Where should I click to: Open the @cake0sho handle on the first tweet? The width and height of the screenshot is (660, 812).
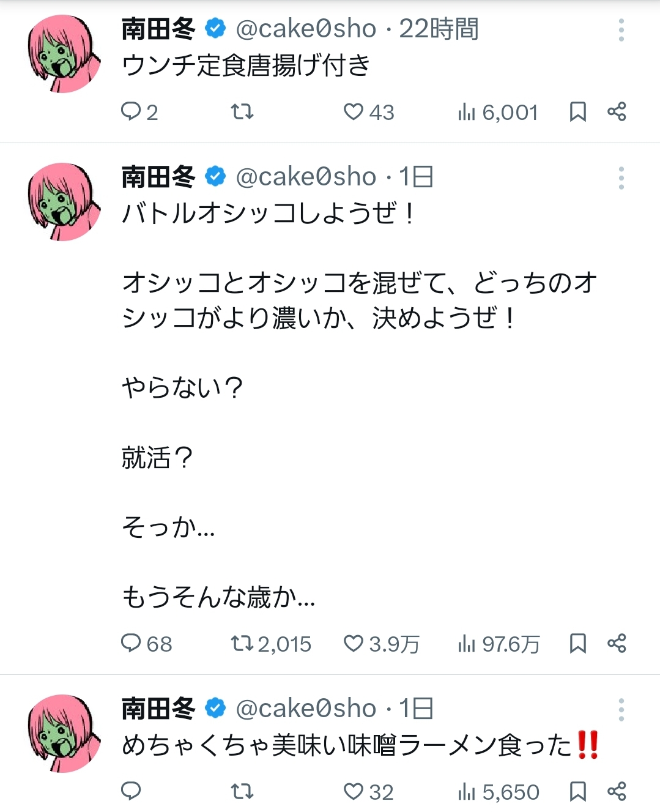pyautogui.click(x=306, y=29)
